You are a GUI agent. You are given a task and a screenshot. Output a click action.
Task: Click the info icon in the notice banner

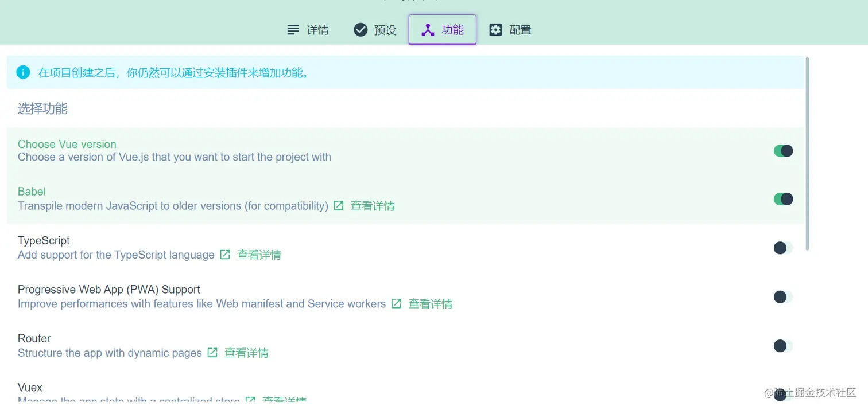point(23,72)
